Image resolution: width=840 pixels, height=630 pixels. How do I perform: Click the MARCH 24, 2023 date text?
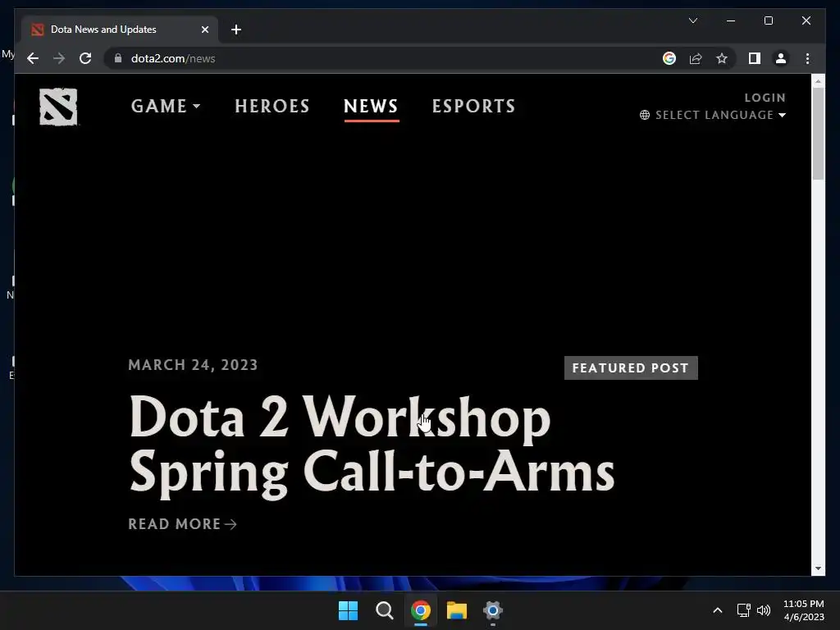point(193,365)
